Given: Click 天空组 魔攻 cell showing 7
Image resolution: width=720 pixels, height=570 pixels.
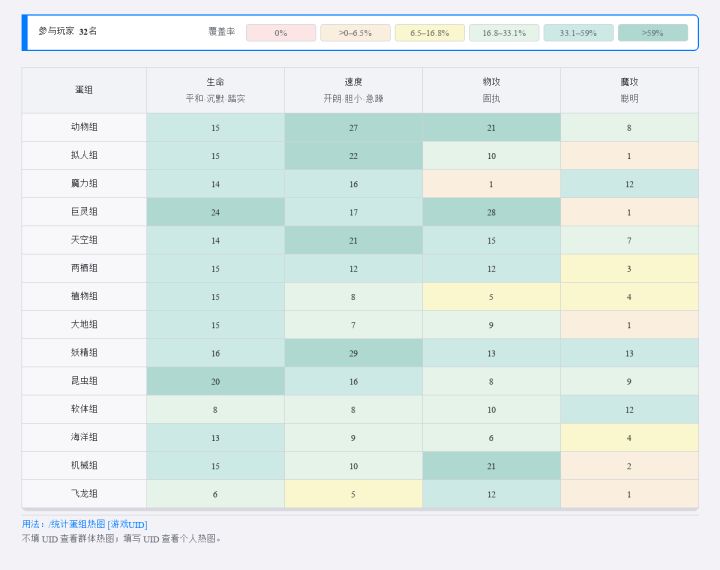Looking at the screenshot, I should coord(629,240).
